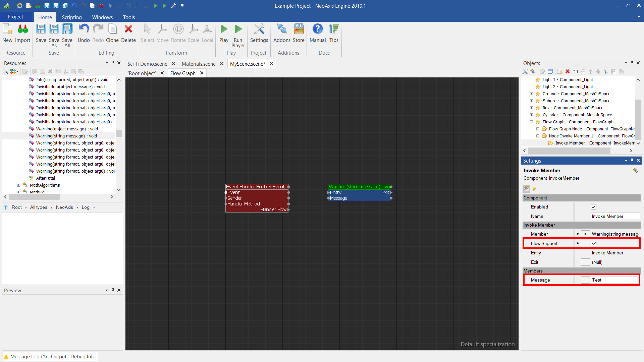
Task: Click the red Delete X icon
Action: [128, 29]
